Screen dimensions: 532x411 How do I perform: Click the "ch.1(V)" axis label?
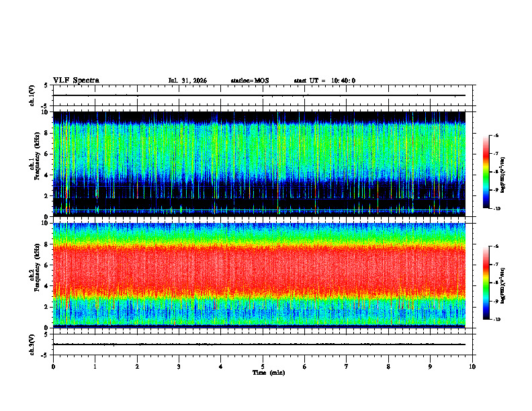(32, 95)
